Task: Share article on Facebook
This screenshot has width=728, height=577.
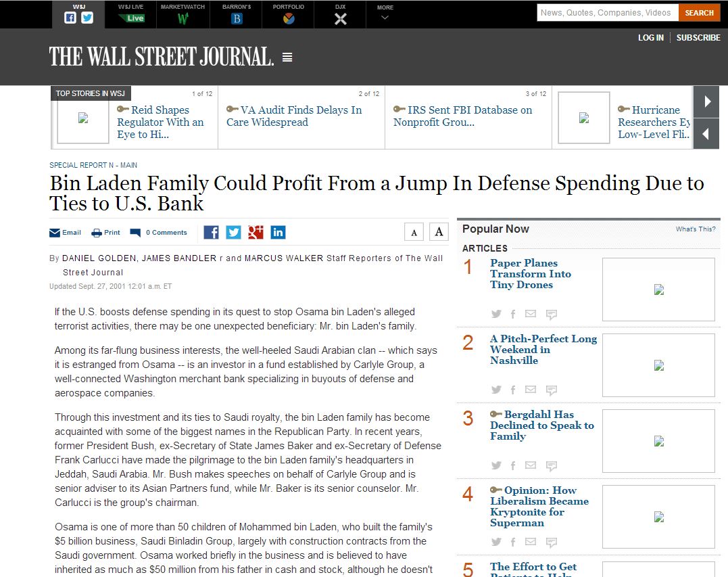Action: (212, 232)
